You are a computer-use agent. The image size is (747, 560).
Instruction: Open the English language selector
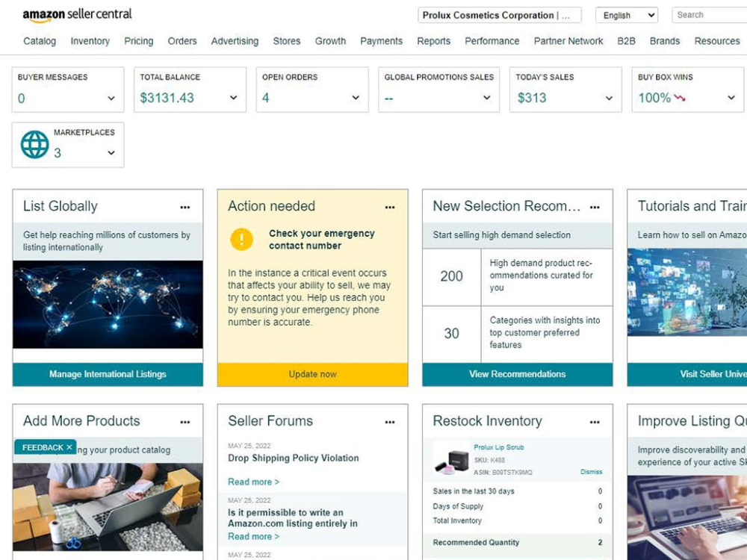627,15
